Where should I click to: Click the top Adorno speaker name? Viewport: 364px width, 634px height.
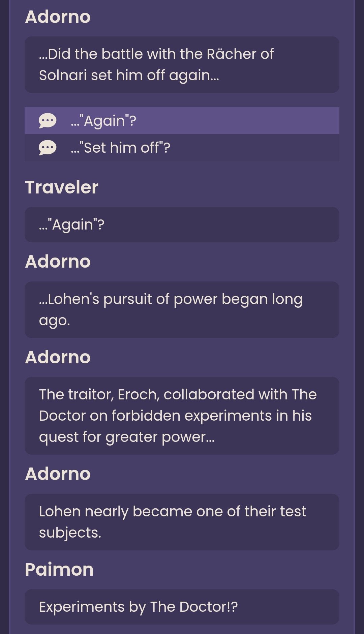[58, 17]
